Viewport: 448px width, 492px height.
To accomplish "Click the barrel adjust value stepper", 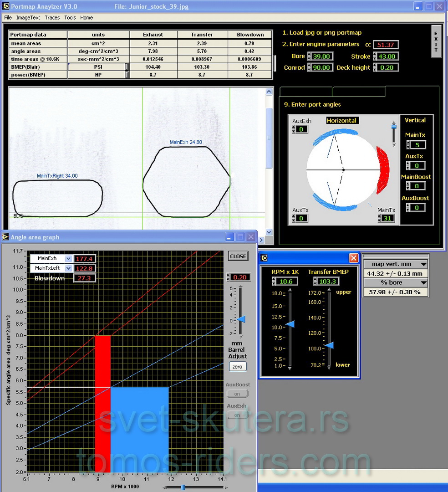I will [229, 277].
